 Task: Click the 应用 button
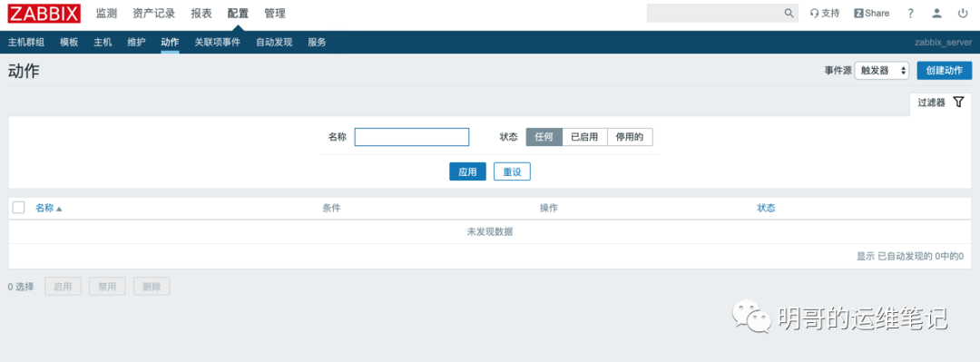[467, 172]
